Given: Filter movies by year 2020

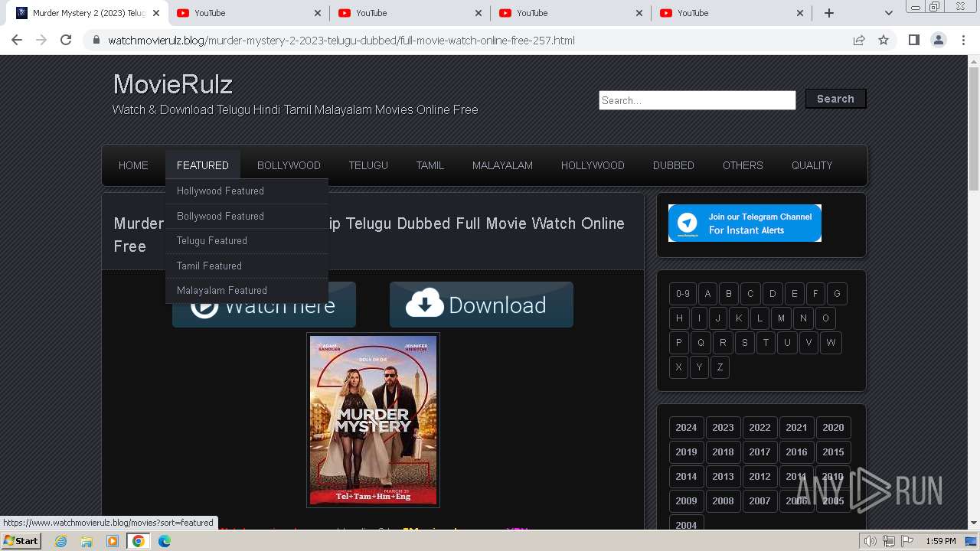Looking at the screenshot, I should pyautogui.click(x=833, y=428).
